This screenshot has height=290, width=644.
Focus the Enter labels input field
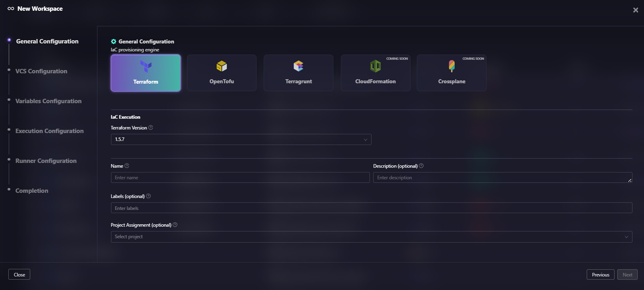tap(372, 208)
